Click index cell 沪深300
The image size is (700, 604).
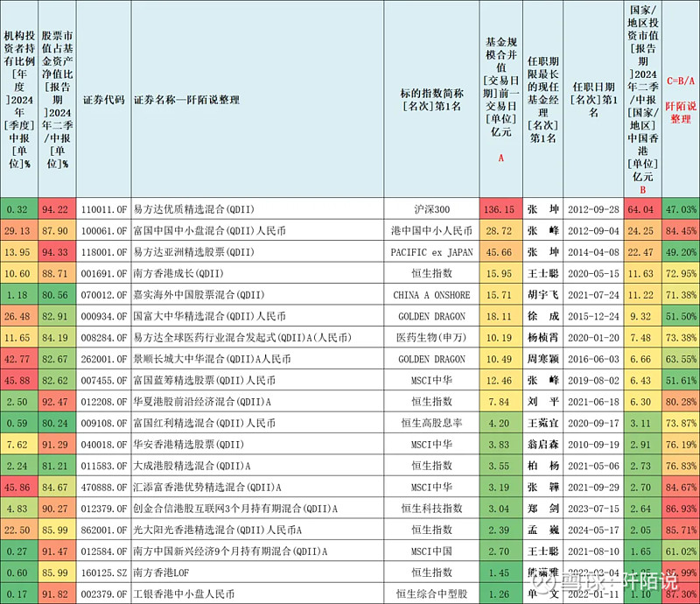(431, 209)
